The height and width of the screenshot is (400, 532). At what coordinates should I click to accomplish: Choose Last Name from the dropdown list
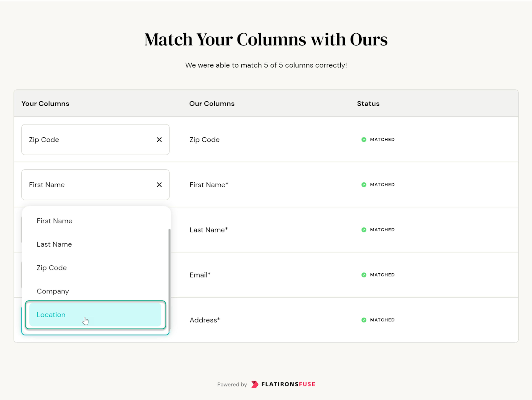tap(54, 244)
